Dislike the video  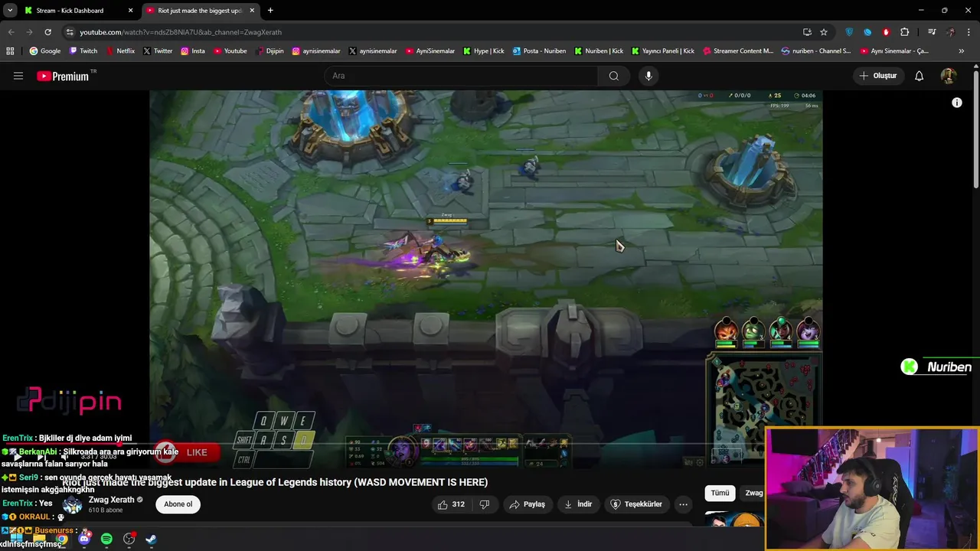(x=484, y=504)
